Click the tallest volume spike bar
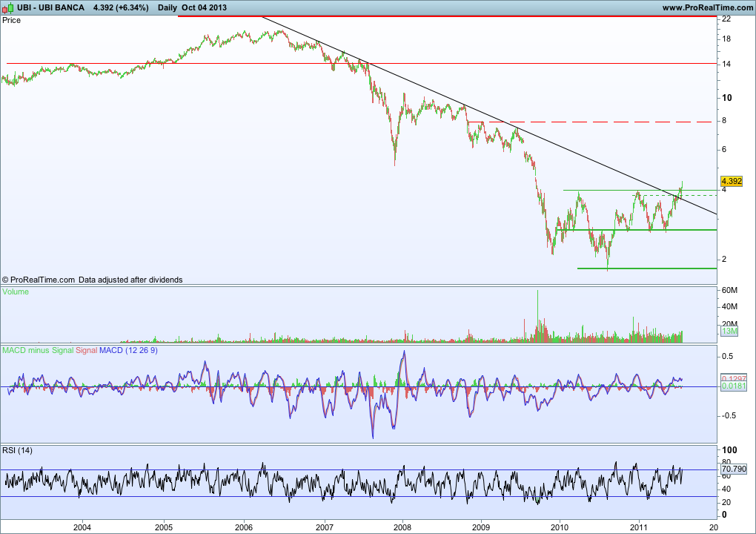This screenshot has width=756, height=534. [x=537, y=316]
